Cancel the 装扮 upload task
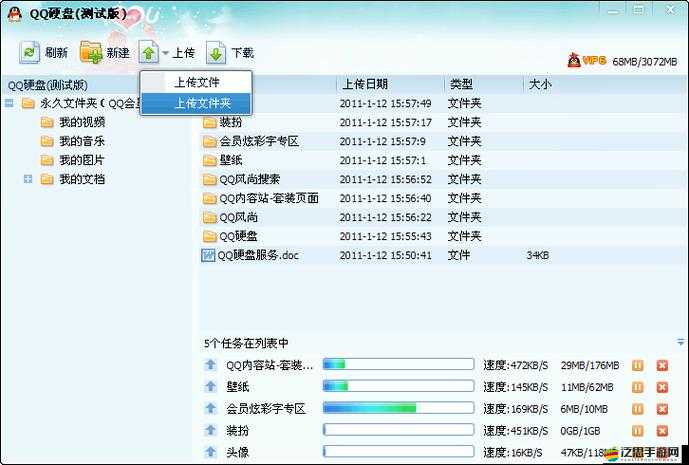The height and width of the screenshot is (465, 689). pos(662,431)
